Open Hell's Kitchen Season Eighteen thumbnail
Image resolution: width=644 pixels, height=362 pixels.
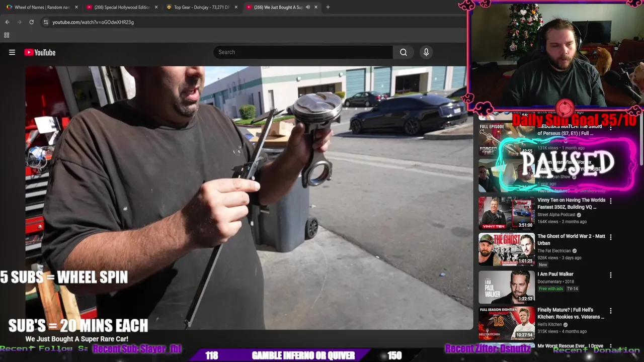(507, 323)
